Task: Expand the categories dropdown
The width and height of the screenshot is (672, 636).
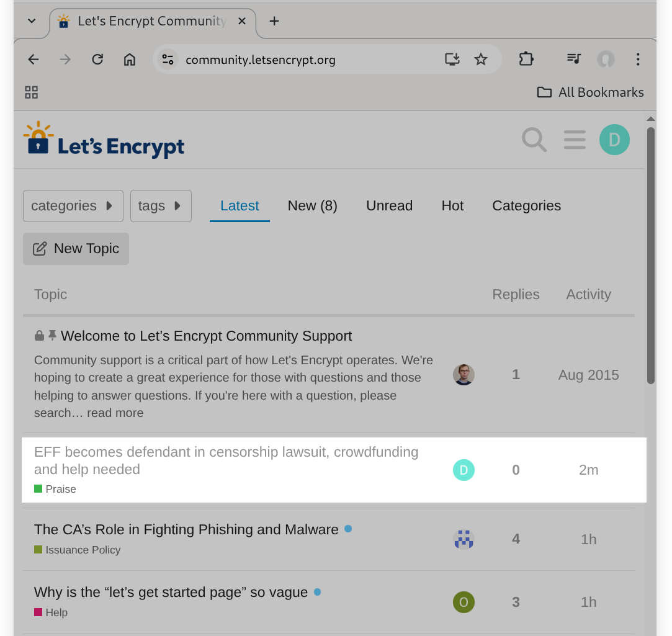Action: point(73,205)
